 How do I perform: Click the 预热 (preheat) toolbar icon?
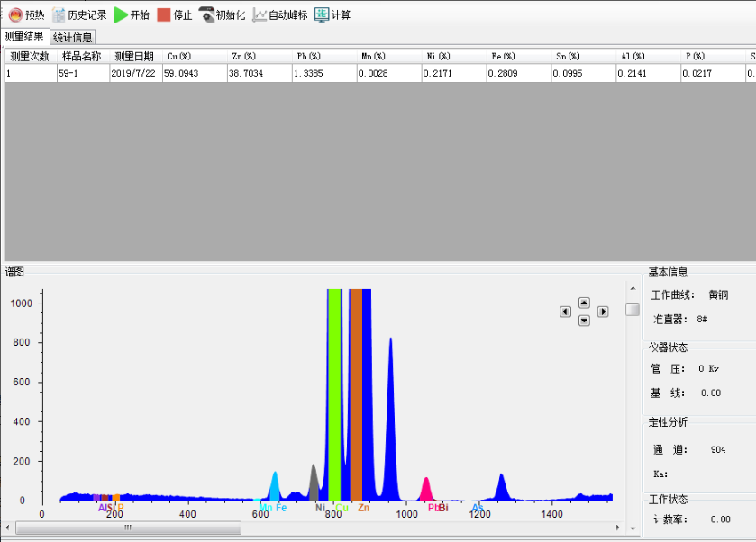[x=15, y=14]
